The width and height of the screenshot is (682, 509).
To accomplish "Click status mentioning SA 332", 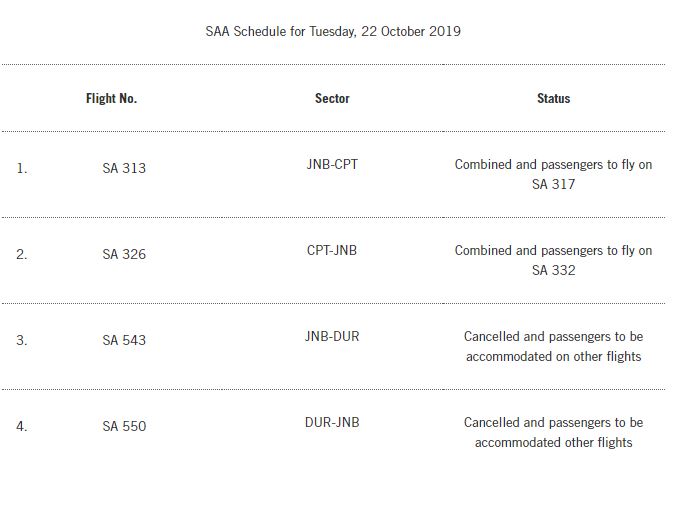I will pyautogui.click(x=553, y=260).
